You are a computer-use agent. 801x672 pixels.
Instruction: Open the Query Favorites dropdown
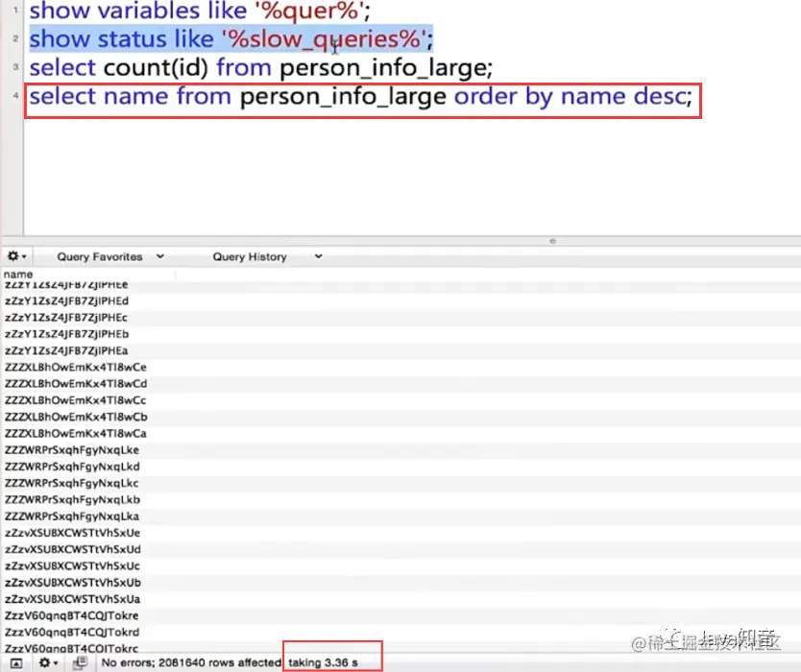tap(110, 257)
